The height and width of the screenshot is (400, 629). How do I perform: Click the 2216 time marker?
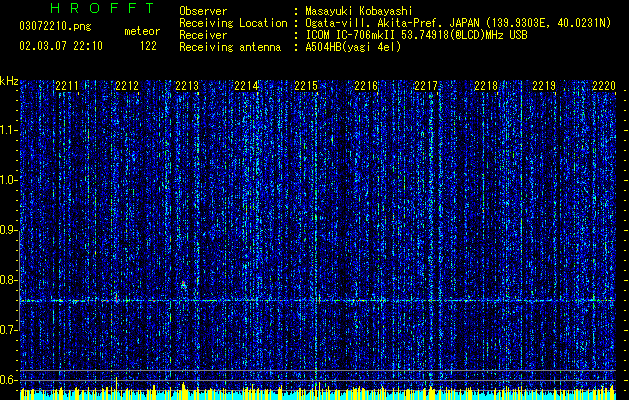366,86
